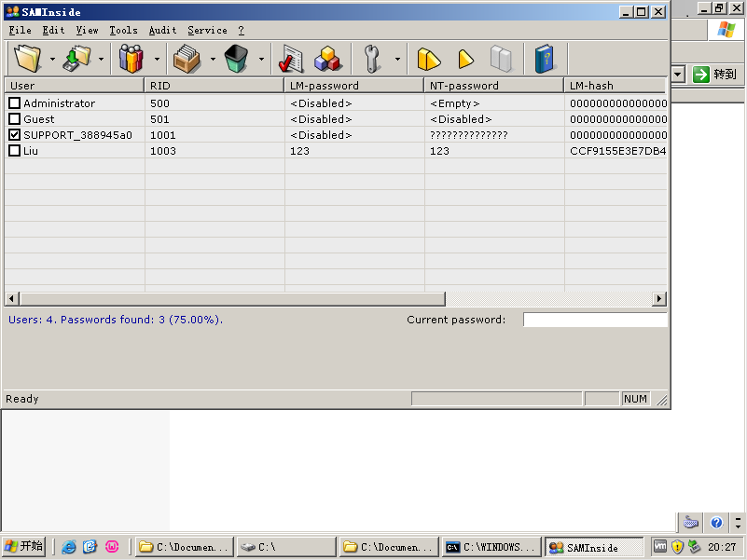Expand dropdown arrow next to trash bin icon

click(261, 59)
